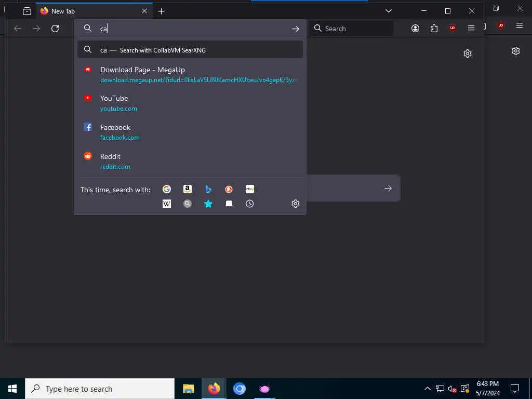Click the reddit.com URL text

[x=115, y=167]
